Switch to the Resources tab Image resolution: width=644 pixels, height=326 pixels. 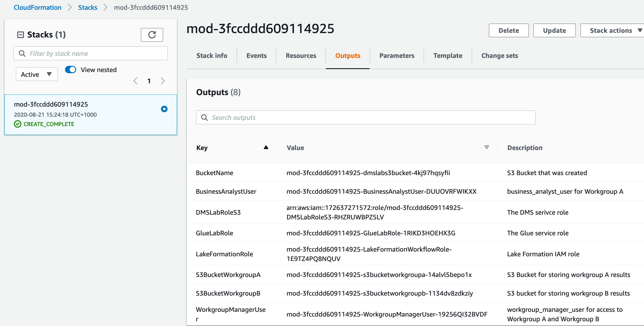pos(301,56)
